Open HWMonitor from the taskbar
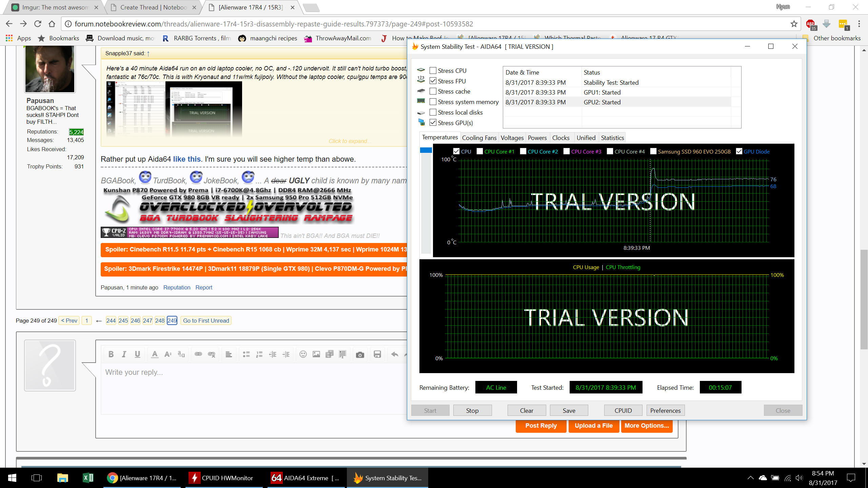 click(x=224, y=478)
